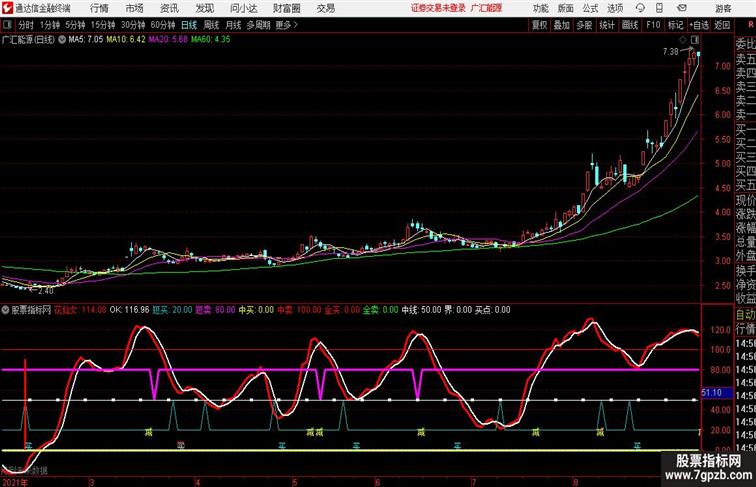Image resolution: width=756 pixels, height=487 pixels.
Task: Open the 功能 menu
Action: coord(540,8)
